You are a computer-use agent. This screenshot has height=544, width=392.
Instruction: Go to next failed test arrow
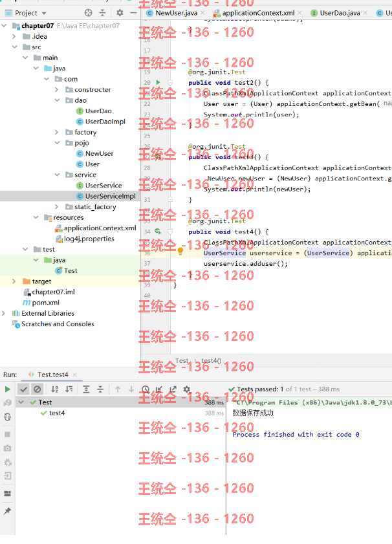131,389
